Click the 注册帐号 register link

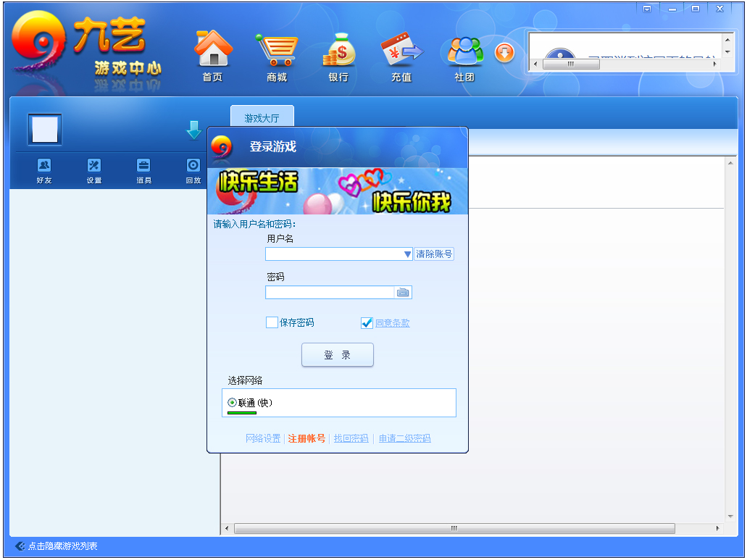(x=306, y=439)
